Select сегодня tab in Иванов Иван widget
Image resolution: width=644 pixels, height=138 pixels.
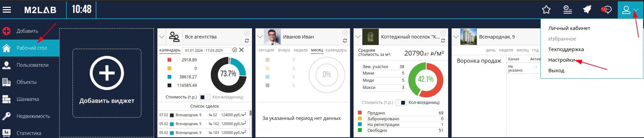pos(266,50)
